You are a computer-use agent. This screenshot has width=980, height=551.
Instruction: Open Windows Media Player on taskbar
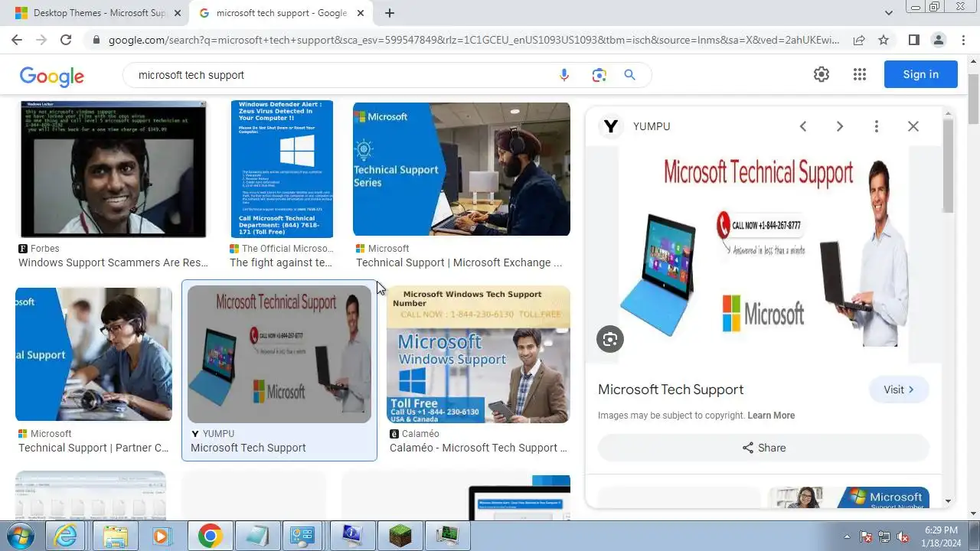click(x=161, y=536)
